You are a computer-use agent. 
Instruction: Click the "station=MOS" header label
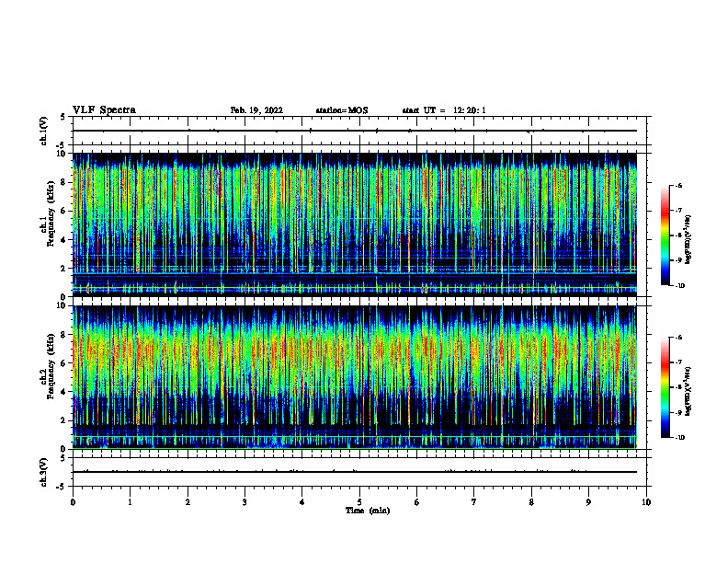tap(342, 110)
